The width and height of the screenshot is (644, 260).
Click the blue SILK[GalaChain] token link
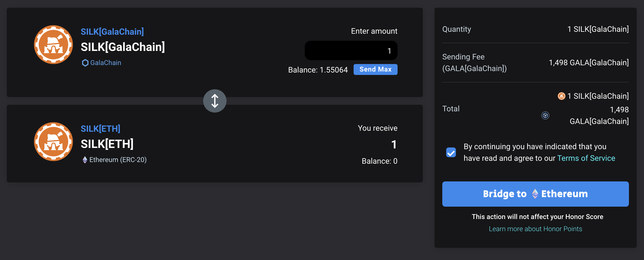[x=112, y=32]
